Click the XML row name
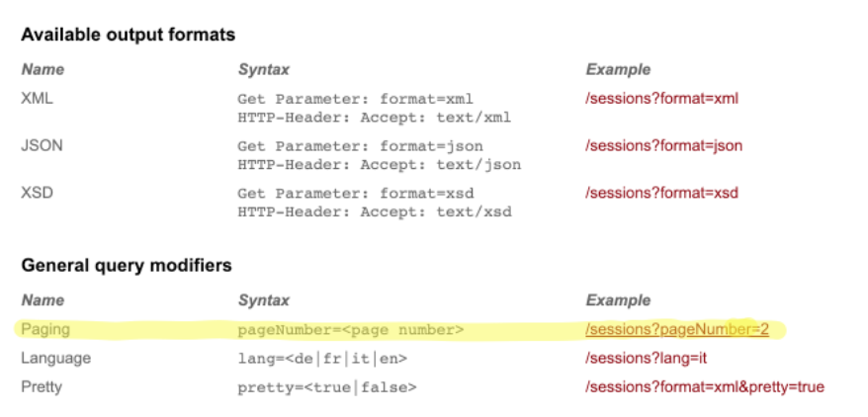868x417 pixels. coord(37,99)
